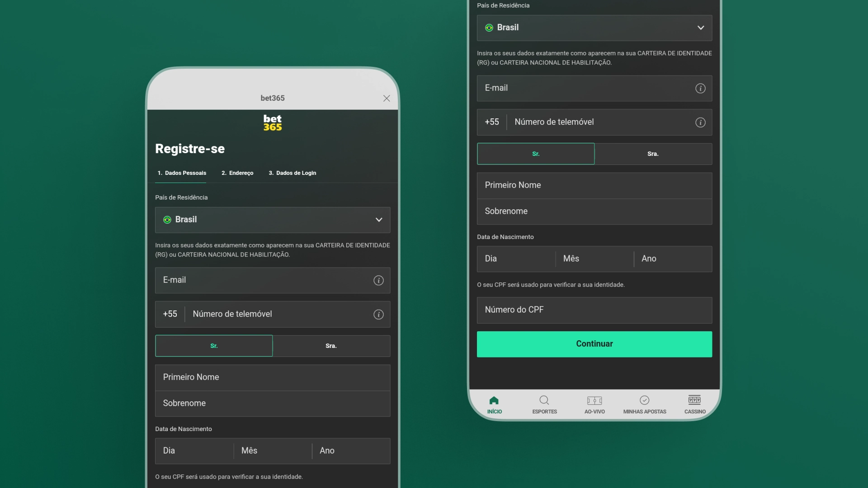Image resolution: width=868 pixels, height=488 pixels.
Task: Open E-mail info icon on left phone
Action: click(x=378, y=281)
